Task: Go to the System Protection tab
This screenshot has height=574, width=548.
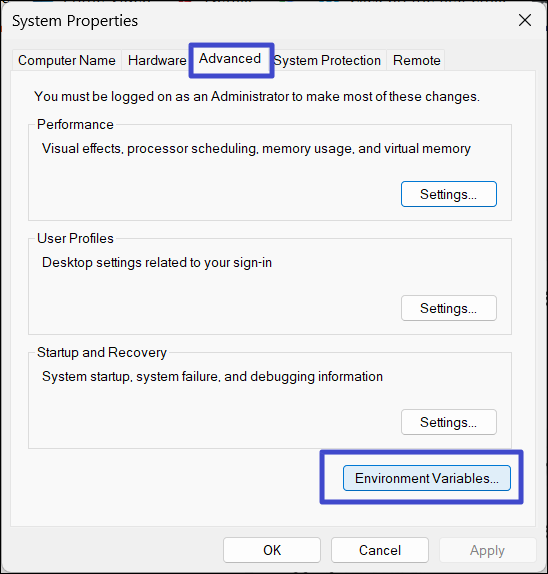Action: click(x=327, y=60)
